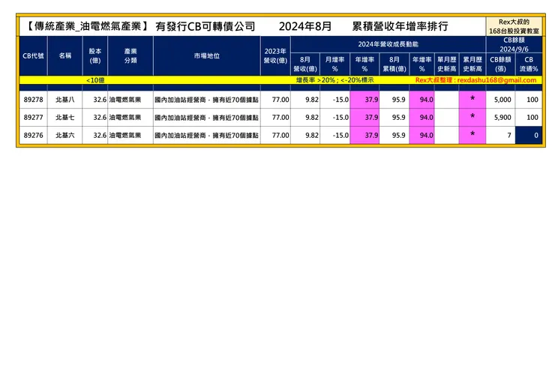Open the rexdashu168@gmail.com email text
The width and height of the screenshot is (555, 392).
[497, 80]
